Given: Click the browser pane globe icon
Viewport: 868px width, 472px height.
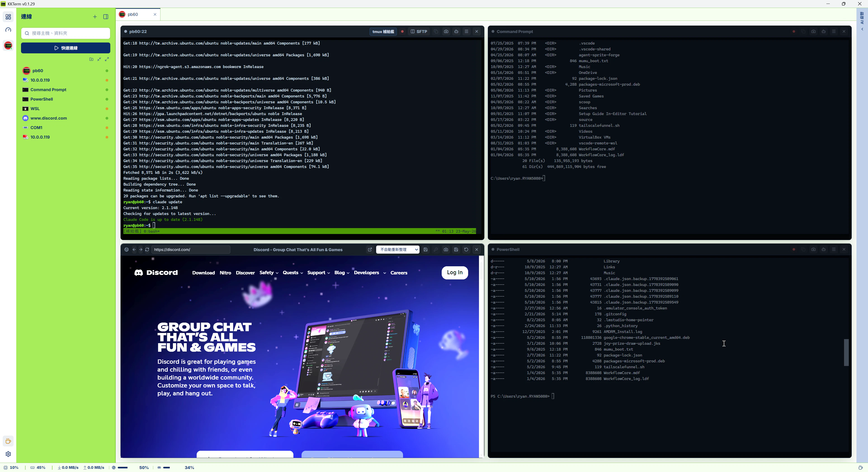Looking at the screenshot, I should click(x=126, y=250).
